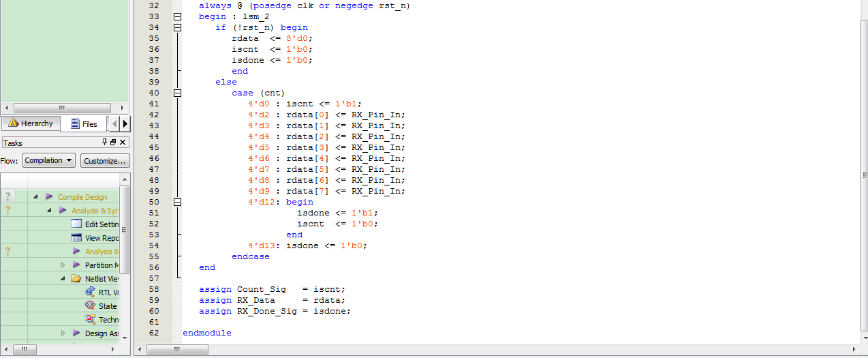
Task: Click the 'endmodule' keyword
Action: click(x=207, y=333)
